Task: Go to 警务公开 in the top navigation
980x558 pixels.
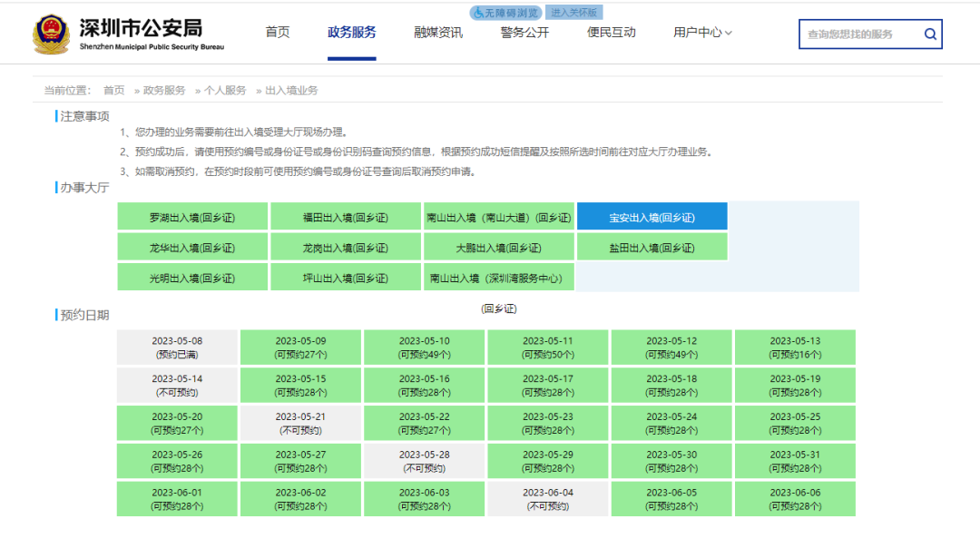Action: 524,33
